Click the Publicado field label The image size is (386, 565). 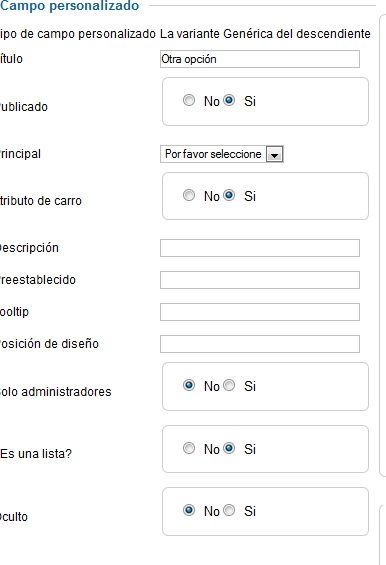(23, 107)
